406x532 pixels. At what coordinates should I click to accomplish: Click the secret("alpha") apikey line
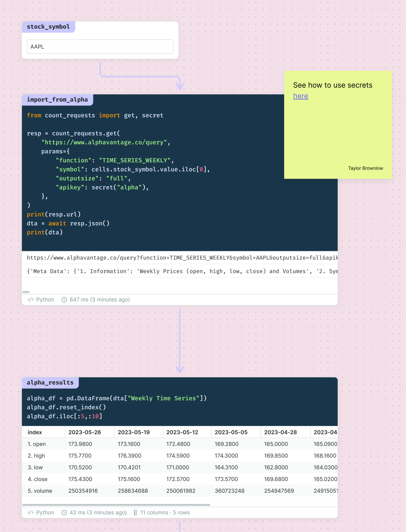[x=102, y=188]
